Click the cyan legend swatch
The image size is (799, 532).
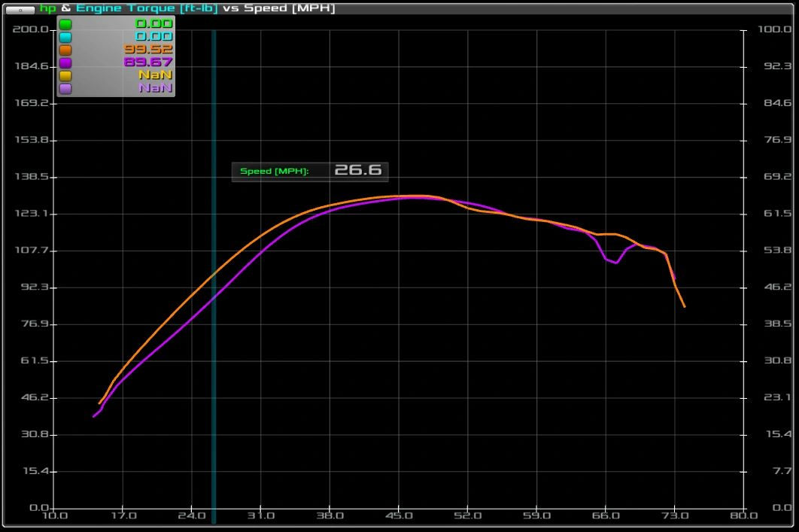coord(65,37)
